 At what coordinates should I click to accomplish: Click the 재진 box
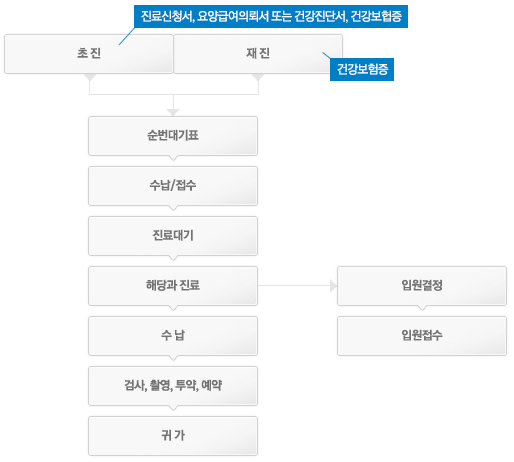258,54
